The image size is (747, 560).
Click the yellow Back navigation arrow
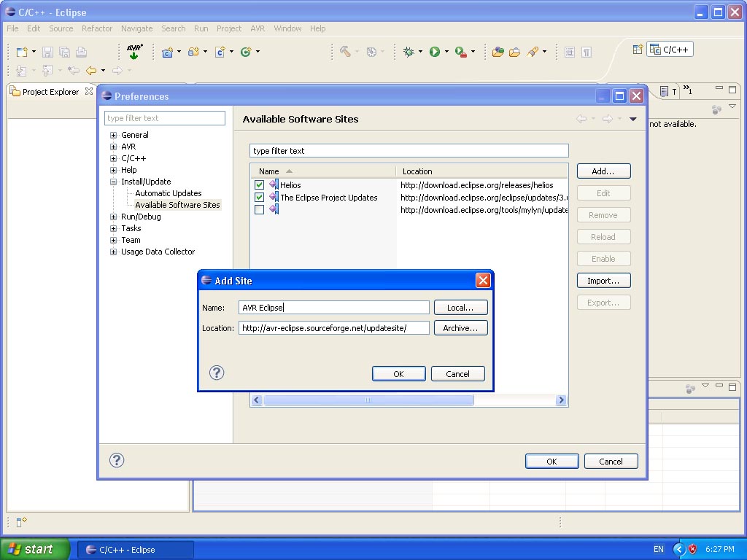pos(91,71)
